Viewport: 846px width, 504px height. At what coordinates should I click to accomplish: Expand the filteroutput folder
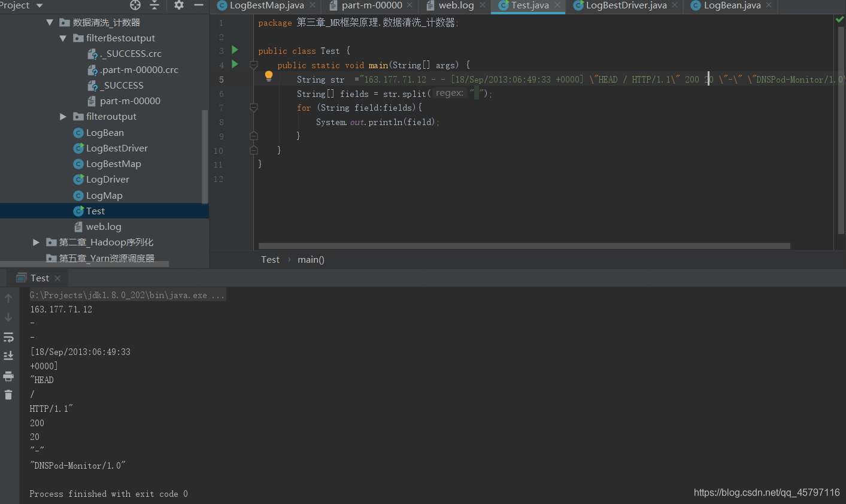tap(63, 117)
